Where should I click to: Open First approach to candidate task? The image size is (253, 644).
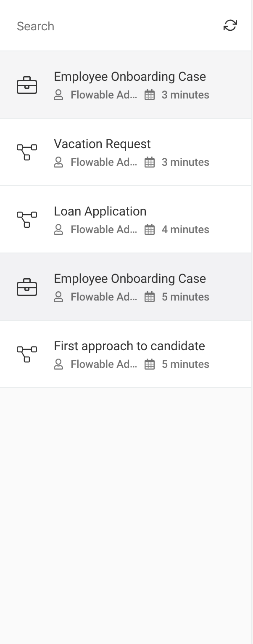[x=129, y=346]
